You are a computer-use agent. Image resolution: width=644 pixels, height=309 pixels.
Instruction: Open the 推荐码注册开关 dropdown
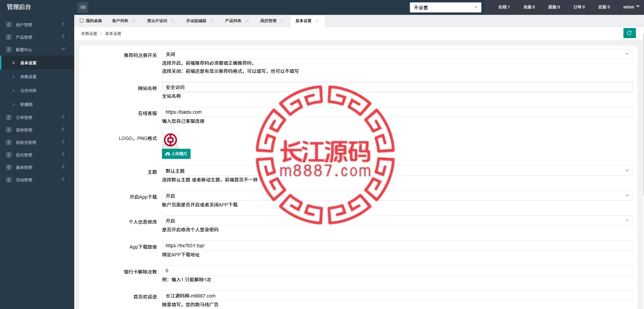click(x=397, y=54)
